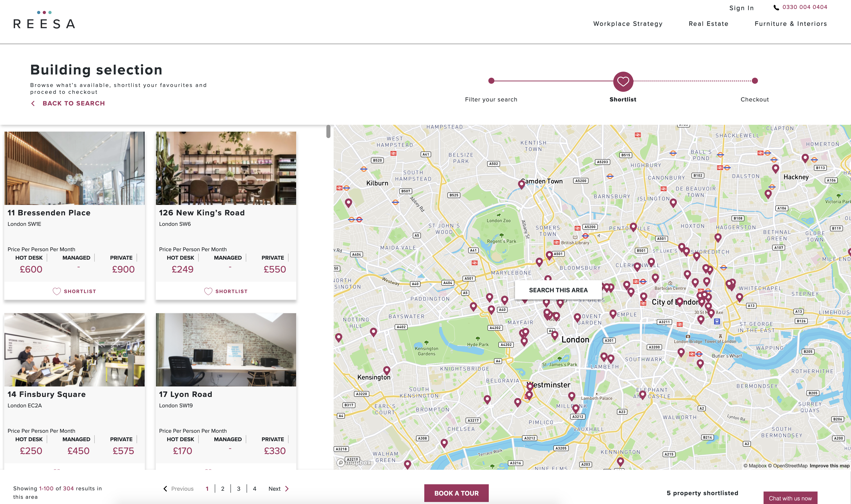Click the £450 managed price
The height and width of the screenshot is (504, 851).
pyautogui.click(x=79, y=451)
